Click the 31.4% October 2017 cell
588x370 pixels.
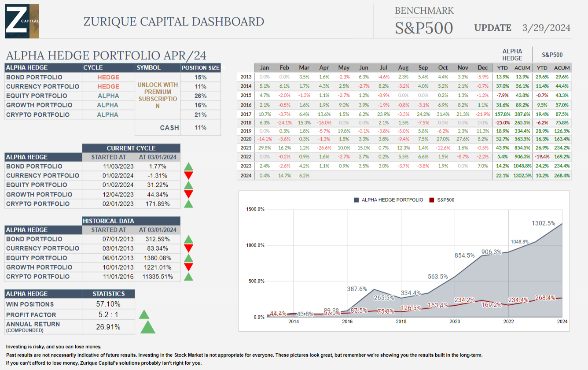[x=443, y=114]
